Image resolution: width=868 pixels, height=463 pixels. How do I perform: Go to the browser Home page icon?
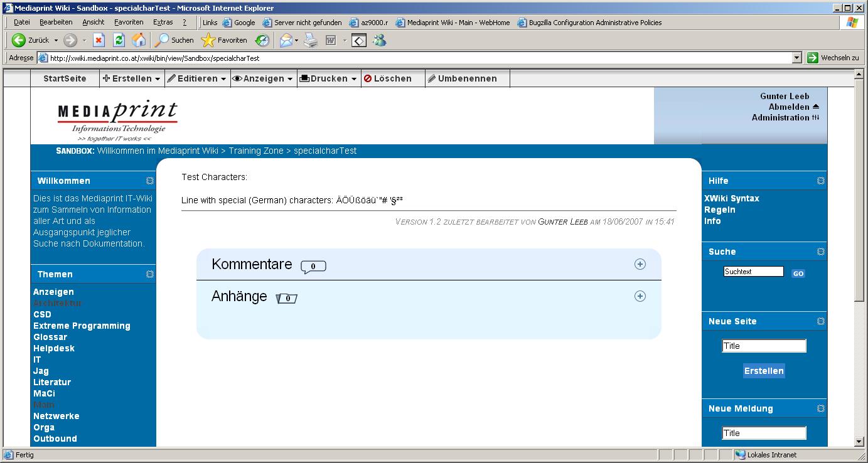[139, 40]
